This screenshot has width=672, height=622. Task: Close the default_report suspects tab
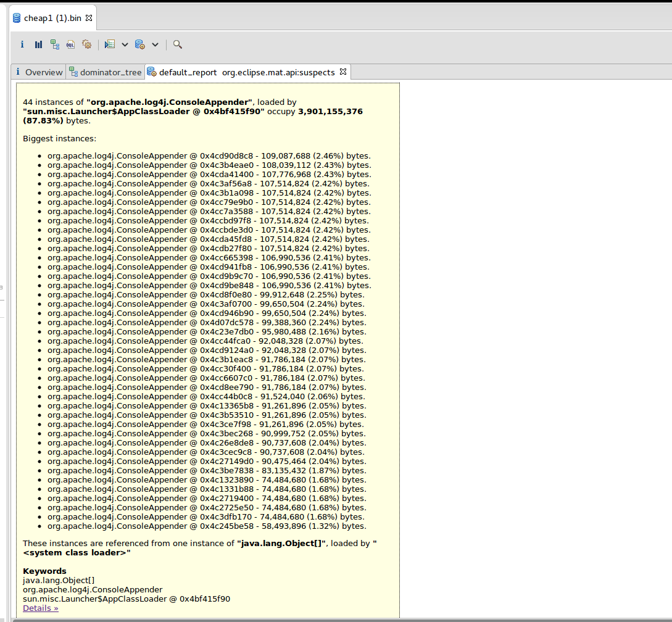[x=344, y=72]
